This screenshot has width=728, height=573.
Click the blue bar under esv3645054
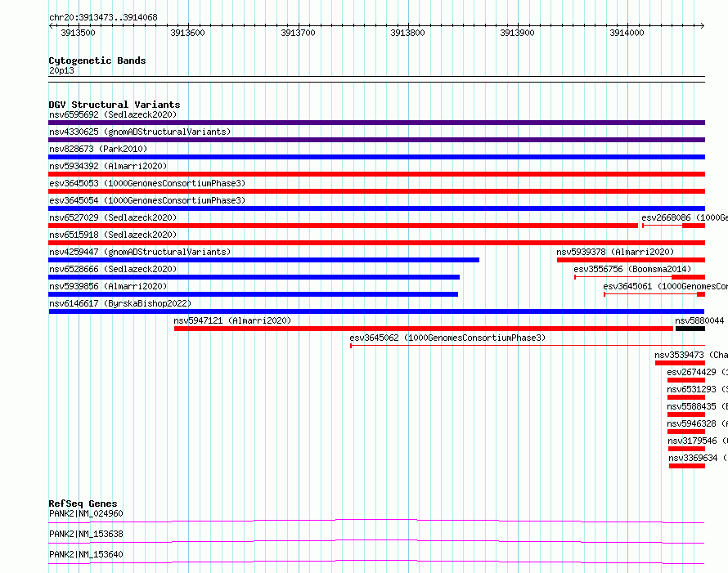tap(376, 208)
